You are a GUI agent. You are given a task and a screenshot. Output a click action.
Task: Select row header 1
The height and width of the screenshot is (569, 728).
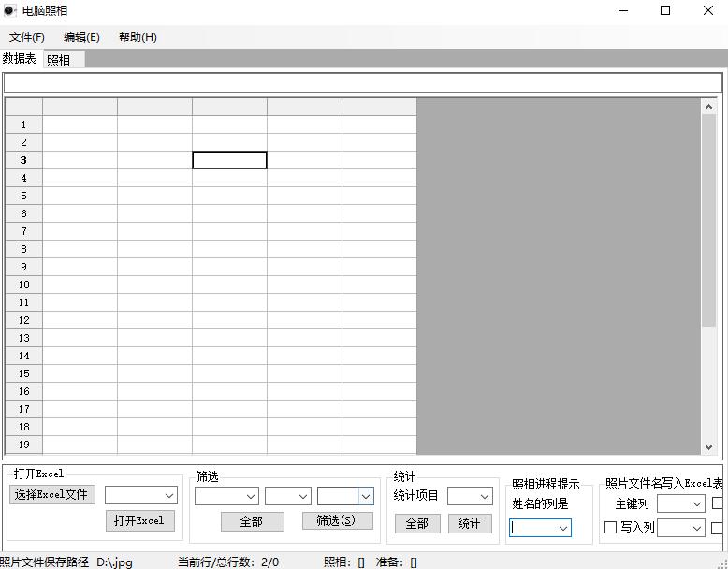coord(23,124)
